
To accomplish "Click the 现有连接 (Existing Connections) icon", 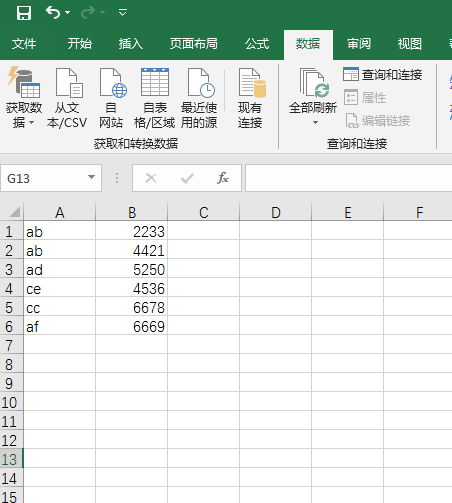I will pyautogui.click(x=252, y=83).
